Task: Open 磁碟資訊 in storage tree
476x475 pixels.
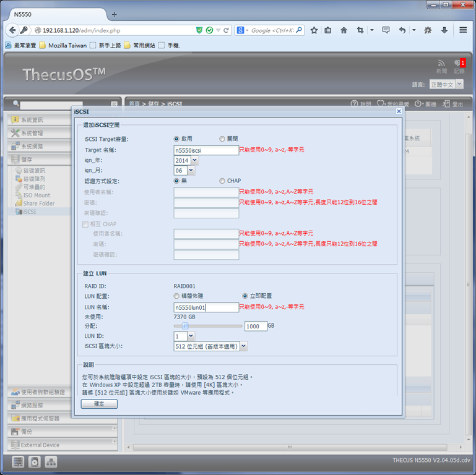Action: [30, 171]
